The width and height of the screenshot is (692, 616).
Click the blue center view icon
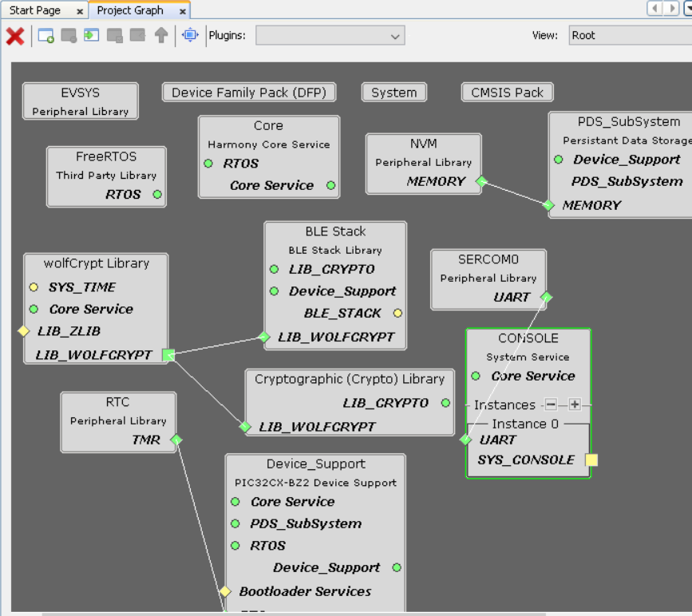[190, 36]
